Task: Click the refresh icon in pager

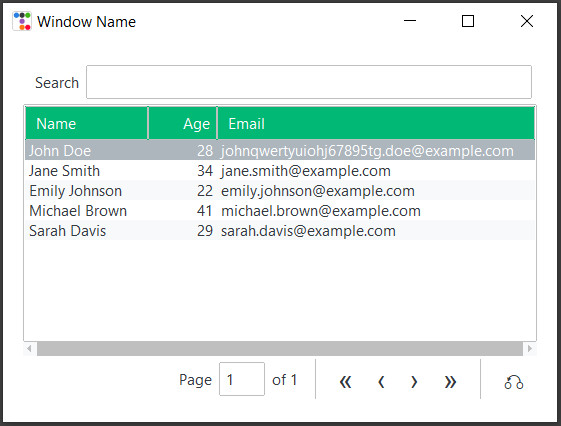Action: pos(514,382)
